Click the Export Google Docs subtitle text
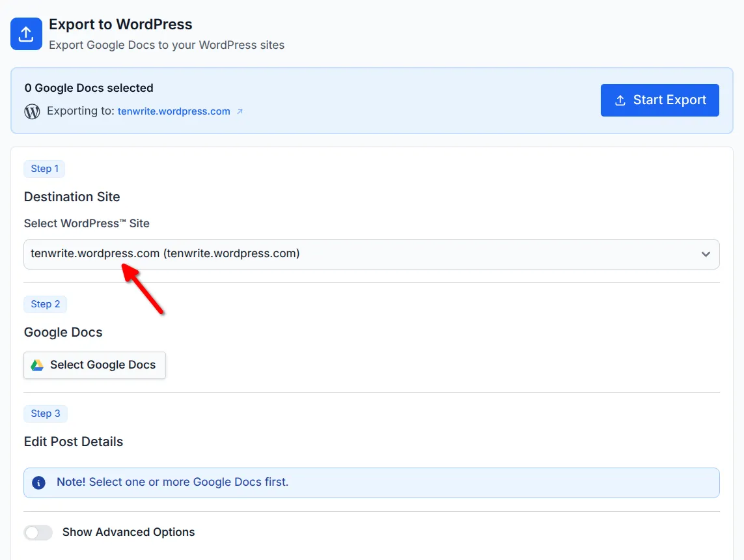Image resolution: width=744 pixels, height=560 pixels. [168, 45]
